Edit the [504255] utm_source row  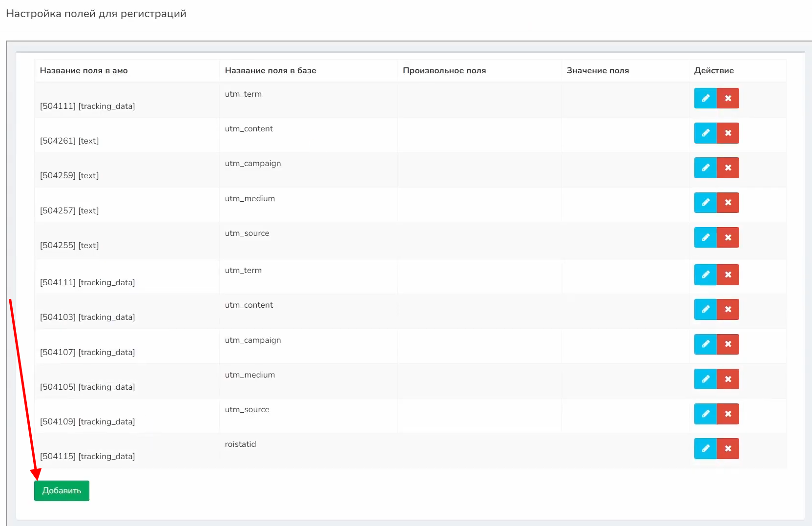[705, 237]
